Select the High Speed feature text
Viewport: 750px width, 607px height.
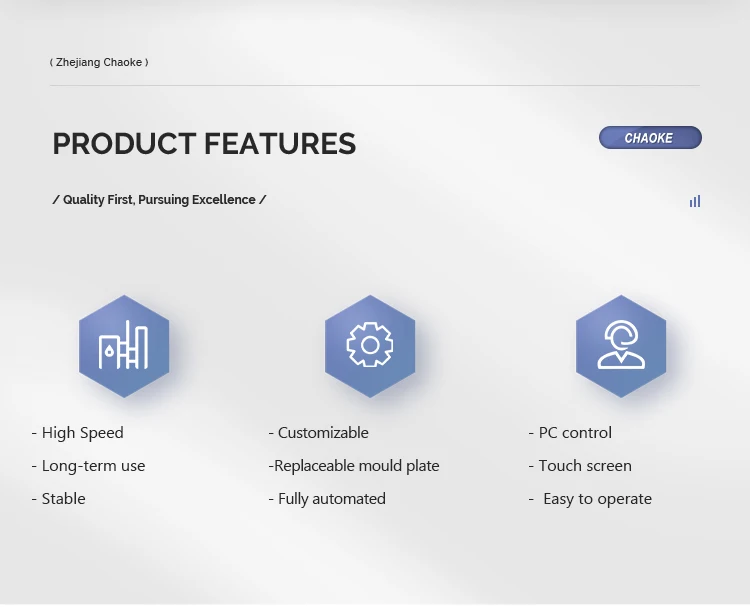(82, 433)
